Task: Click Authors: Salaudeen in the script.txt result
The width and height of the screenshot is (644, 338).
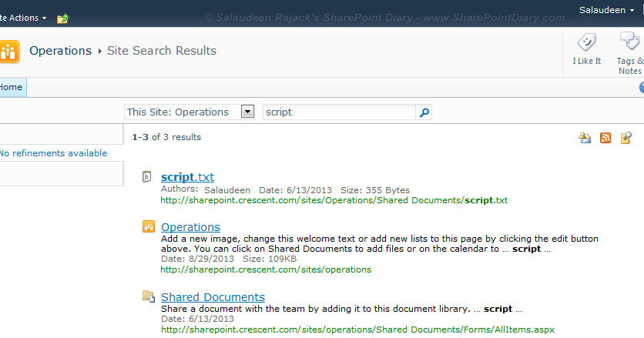Action: coord(206,189)
